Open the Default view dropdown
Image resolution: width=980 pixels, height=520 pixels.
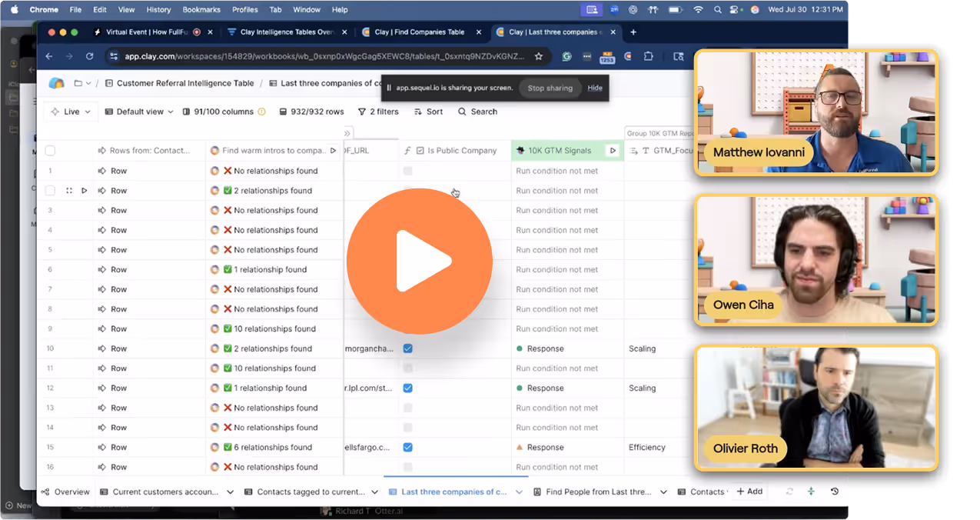pyautogui.click(x=139, y=112)
